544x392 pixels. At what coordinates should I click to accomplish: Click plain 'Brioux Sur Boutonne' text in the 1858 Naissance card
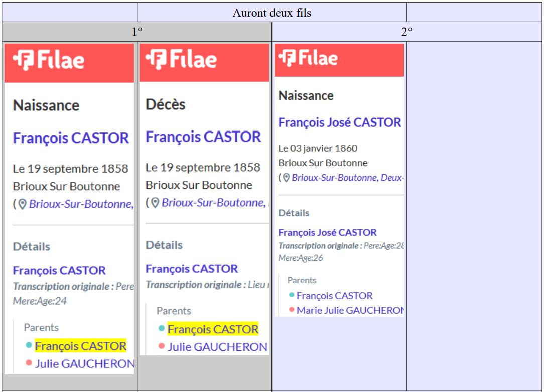click(67, 186)
